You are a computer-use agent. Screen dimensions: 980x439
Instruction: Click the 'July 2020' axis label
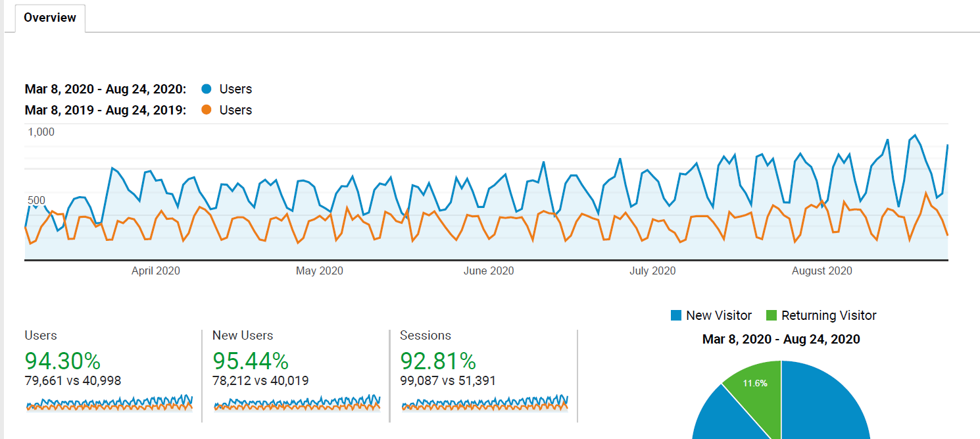pos(652,271)
